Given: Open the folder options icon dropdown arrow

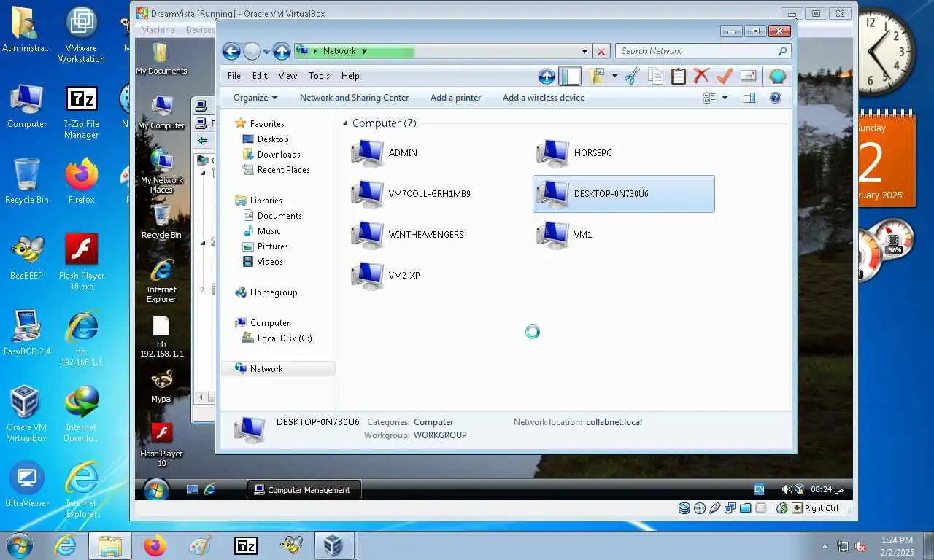Looking at the screenshot, I should [x=614, y=76].
